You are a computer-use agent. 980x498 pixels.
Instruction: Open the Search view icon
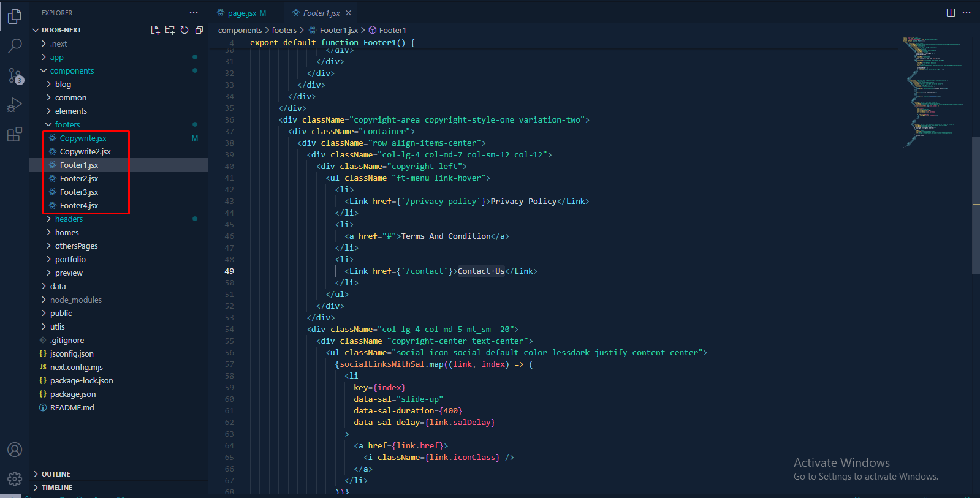(x=15, y=46)
